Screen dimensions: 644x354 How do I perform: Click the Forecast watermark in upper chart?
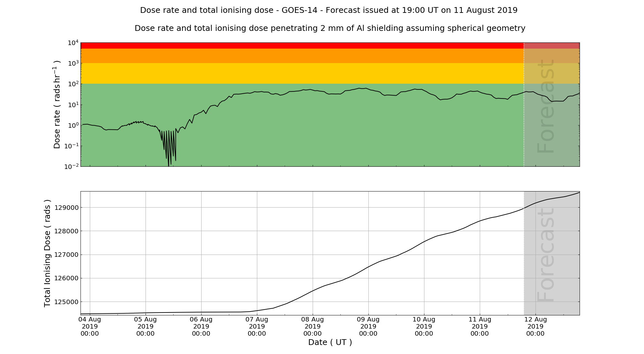point(546,106)
